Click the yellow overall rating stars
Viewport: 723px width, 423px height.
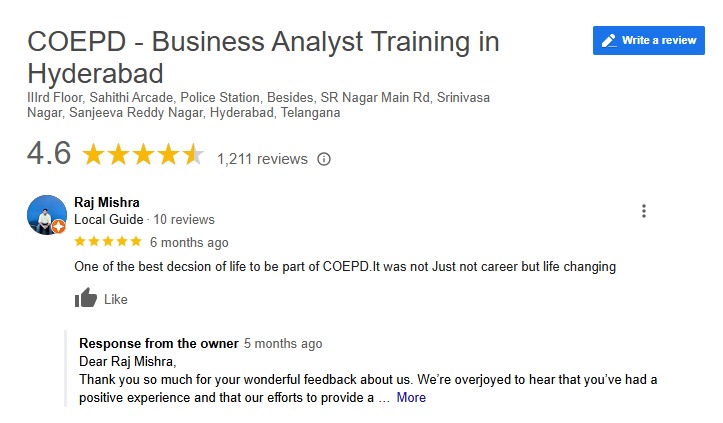coord(143,155)
